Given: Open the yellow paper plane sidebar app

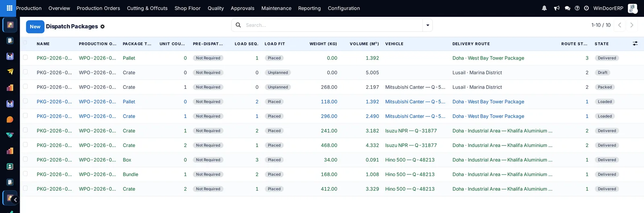Looking at the screenshot, I should pos(10,72).
